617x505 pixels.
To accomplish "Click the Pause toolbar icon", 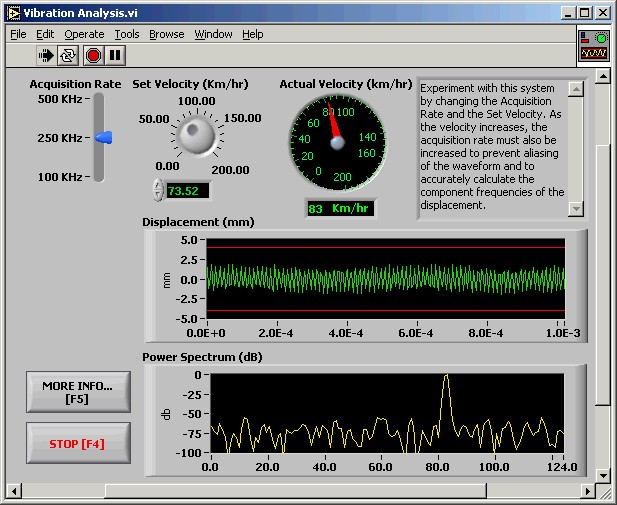I will tap(115, 56).
